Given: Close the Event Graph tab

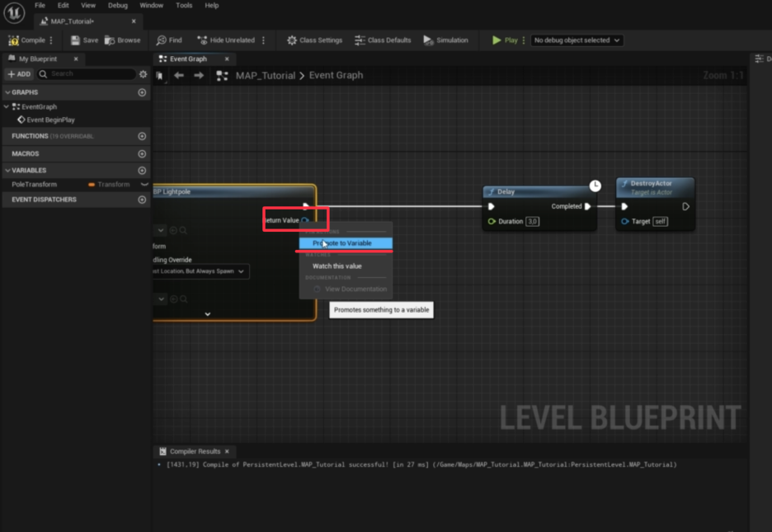Looking at the screenshot, I should coord(227,59).
